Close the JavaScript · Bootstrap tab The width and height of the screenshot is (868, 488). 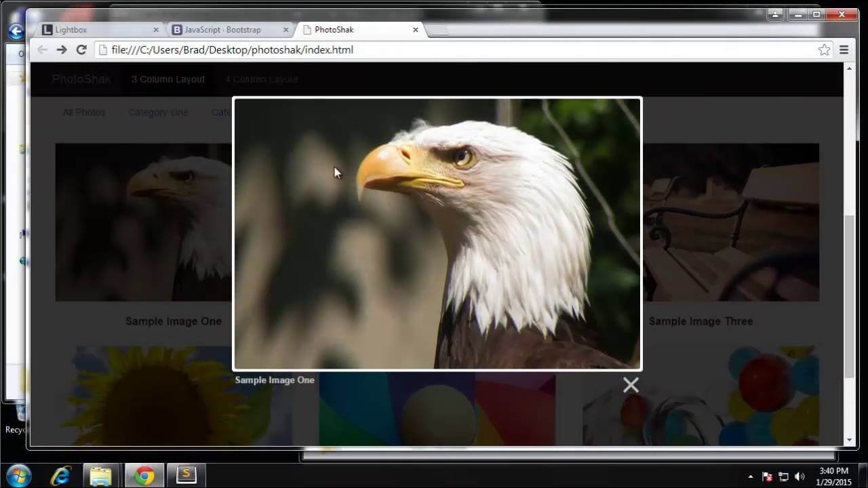(x=286, y=30)
